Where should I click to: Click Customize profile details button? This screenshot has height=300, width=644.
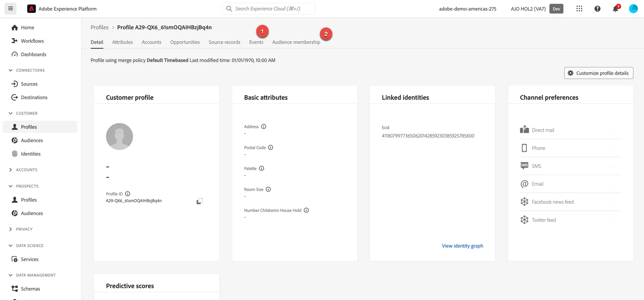599,73
